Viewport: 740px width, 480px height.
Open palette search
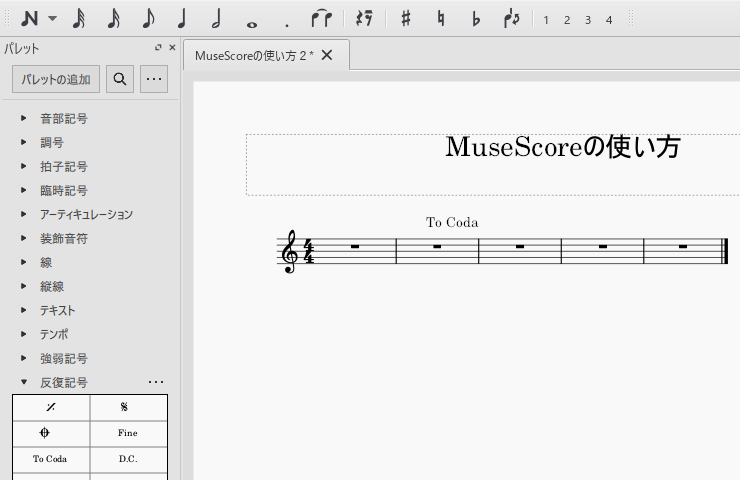120,79
